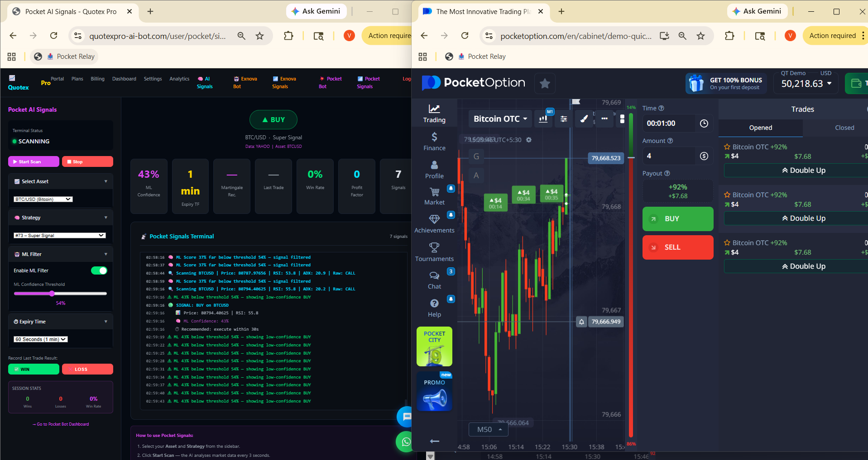Collapse the Expiry Time section

click(x=61, y=322)
